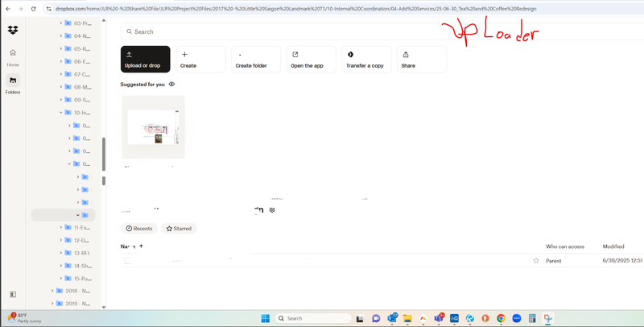Filter by Recents
Viewport: 644px width, 327px height.
pyautogui.click(x=138, y=229)
